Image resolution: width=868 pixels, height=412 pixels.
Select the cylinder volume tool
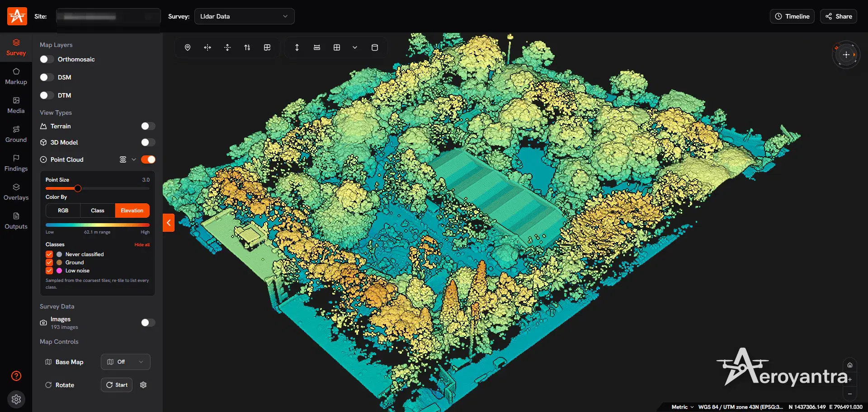click(375, 47)
